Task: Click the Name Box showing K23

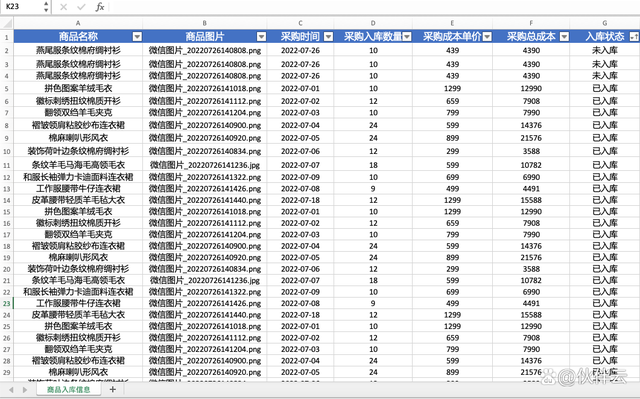Action: tap(21, 7)
